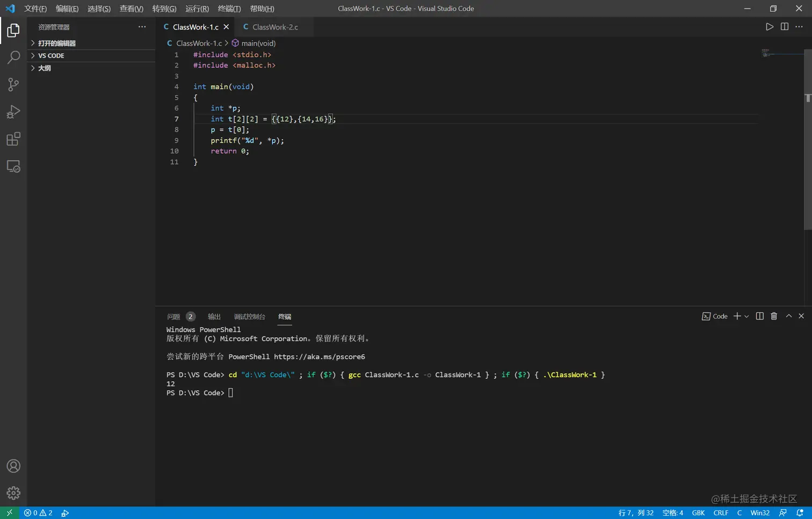Expand the VS CODE folder section
Screen dimensions: 812x519
point(91,56)
